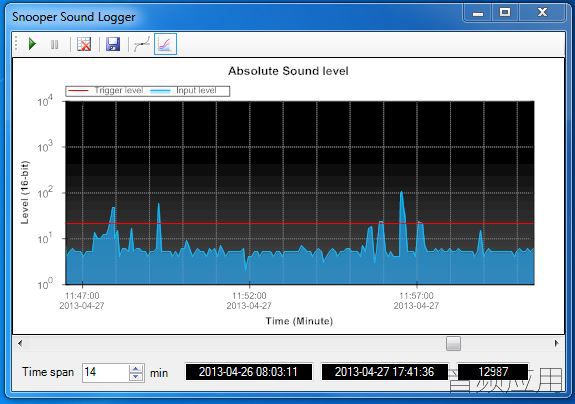Start logging with green play icon
Viewport: 575px width, 404px height.
pos(32,44)
